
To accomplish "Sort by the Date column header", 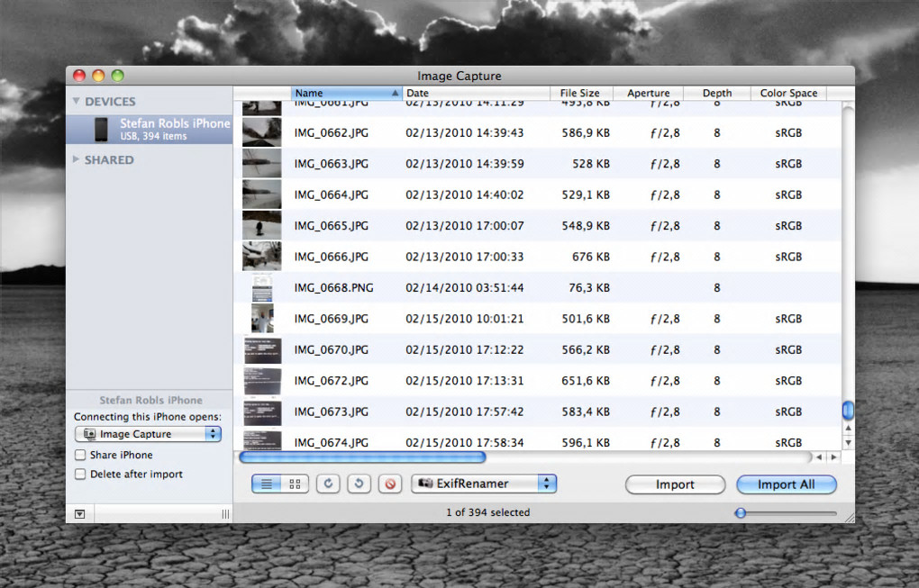I will (476, 93).
